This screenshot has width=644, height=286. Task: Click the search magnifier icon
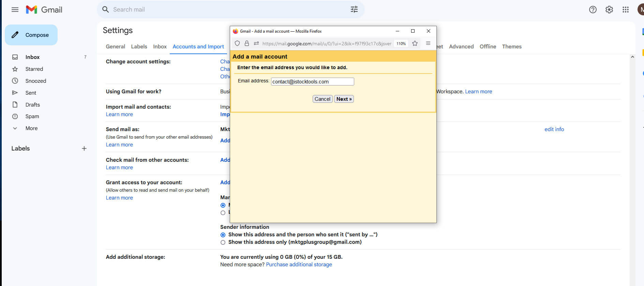click(x=106, y=10)
